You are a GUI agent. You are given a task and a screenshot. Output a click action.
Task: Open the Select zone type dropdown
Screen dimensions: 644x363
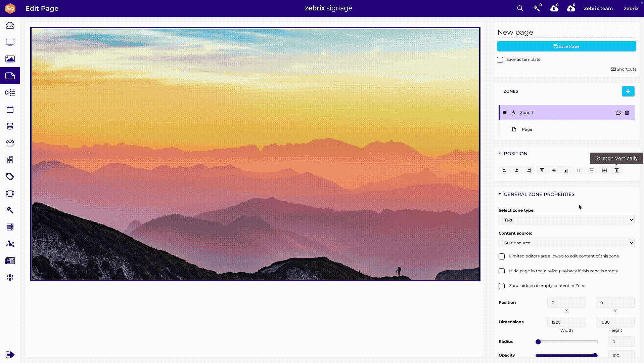point(566,220)
